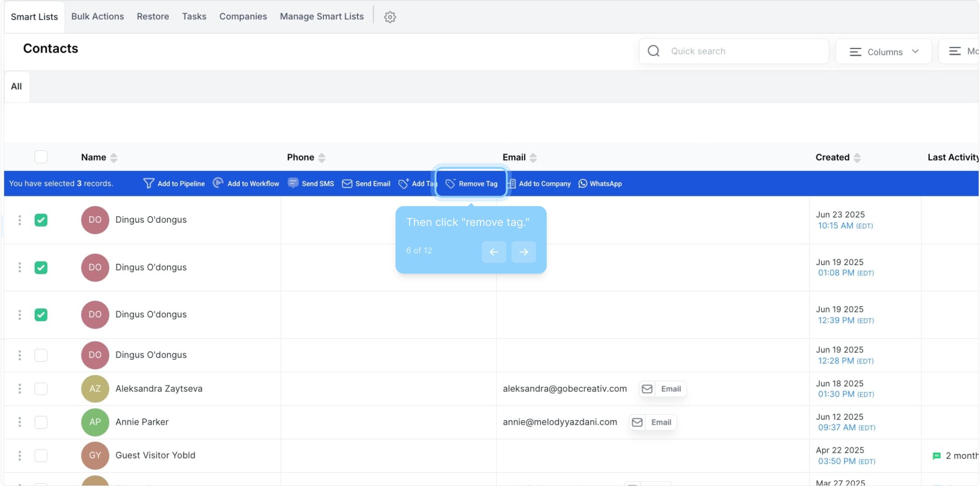Click the Send Email envelope icon
The image size is (980, 486).
(347, 184)
